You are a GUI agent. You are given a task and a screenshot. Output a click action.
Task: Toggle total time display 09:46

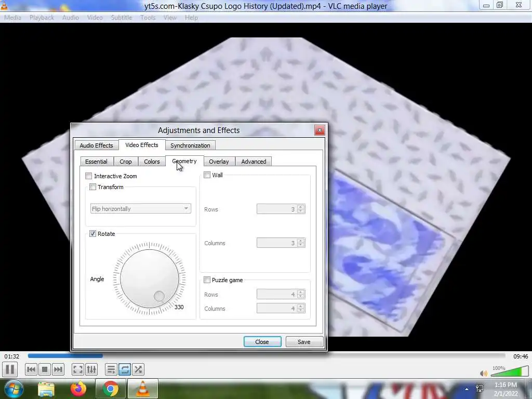[x=521, y=356]
